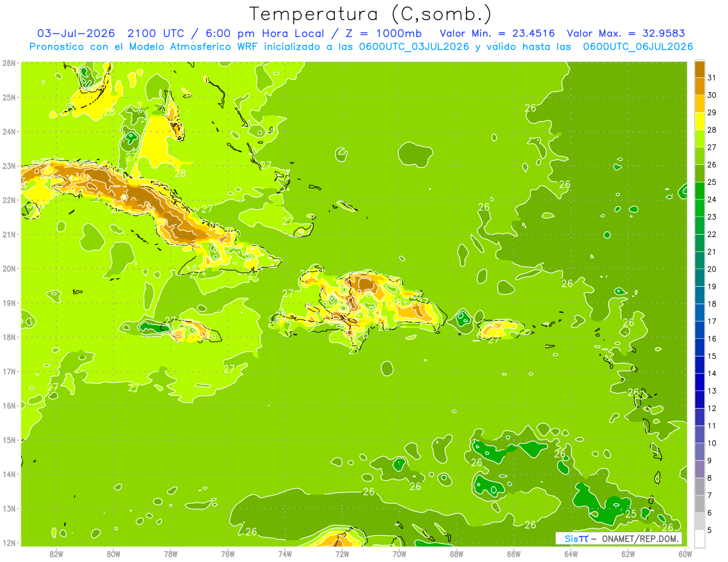728x562 pixels.
Task: Click the "Valor Min. = 23.4516" text
Action: point(496,33)
